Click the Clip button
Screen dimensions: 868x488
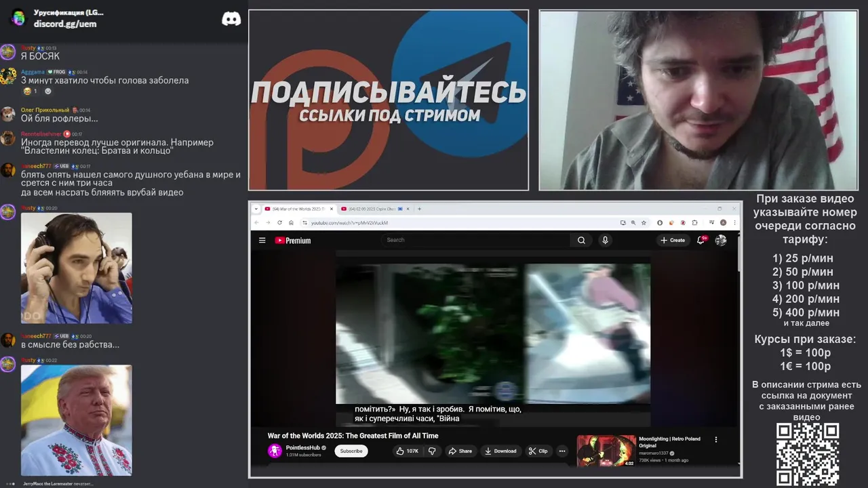click(x=538, y=451)
